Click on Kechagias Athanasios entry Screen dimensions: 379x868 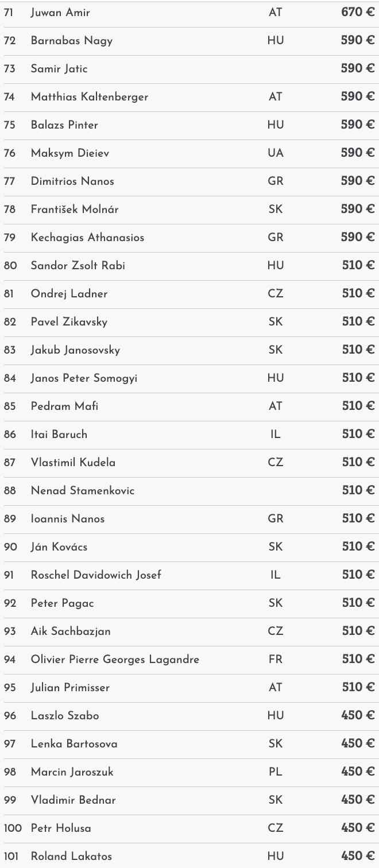[x=87, y=238]
